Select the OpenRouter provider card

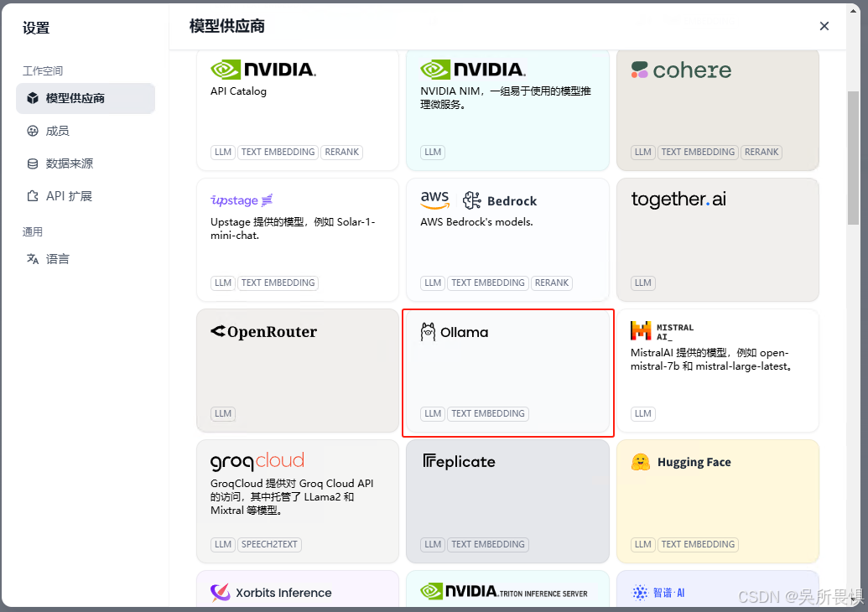tap(298, 369)
